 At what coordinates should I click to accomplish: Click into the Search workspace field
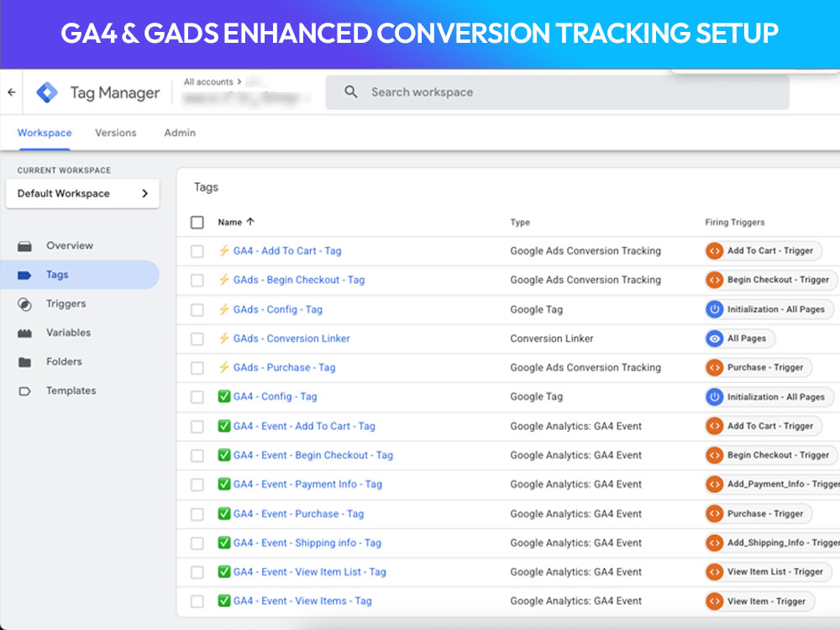pos(557,92)
